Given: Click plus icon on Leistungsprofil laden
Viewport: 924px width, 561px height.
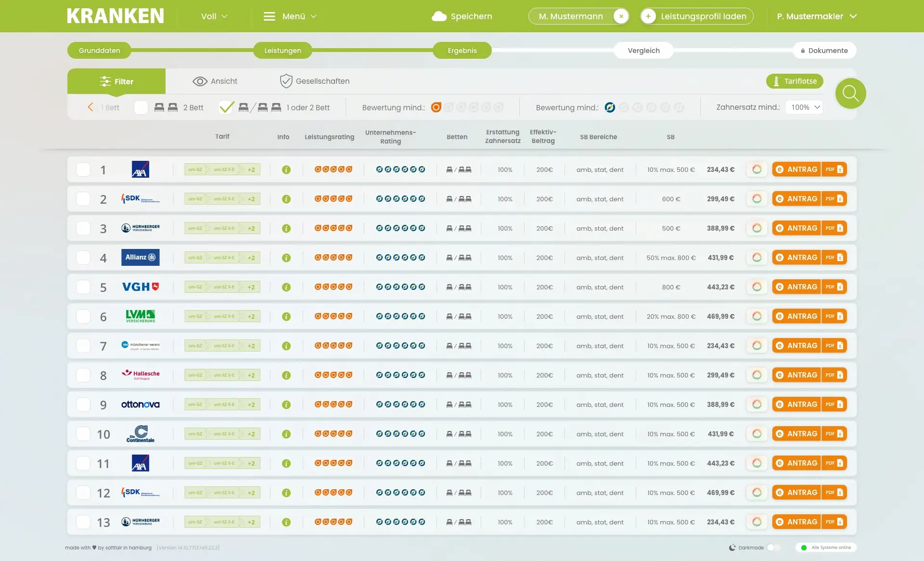Looking at the screenshot, I should 648,16.
